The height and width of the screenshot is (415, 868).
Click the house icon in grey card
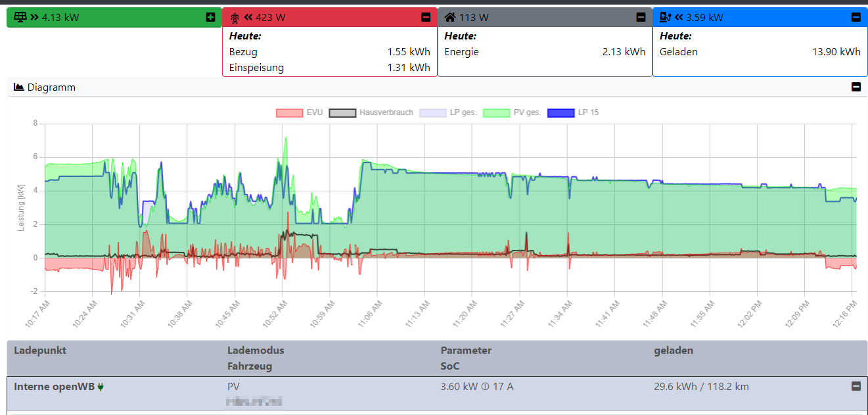pos(450,17)
